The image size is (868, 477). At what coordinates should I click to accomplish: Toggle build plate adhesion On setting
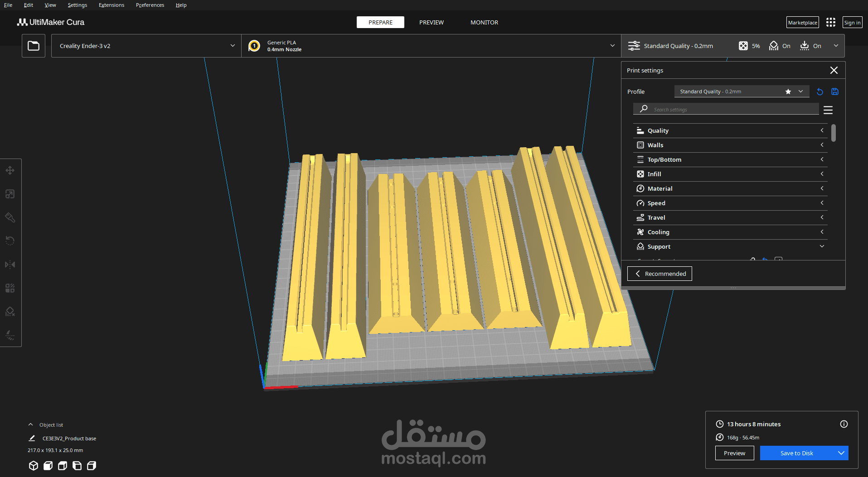pos(810,46)
